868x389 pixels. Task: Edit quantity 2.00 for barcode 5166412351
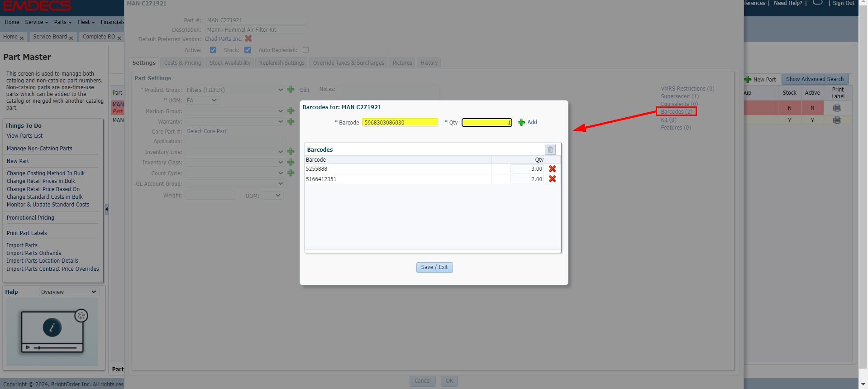[x=527, y=179]
